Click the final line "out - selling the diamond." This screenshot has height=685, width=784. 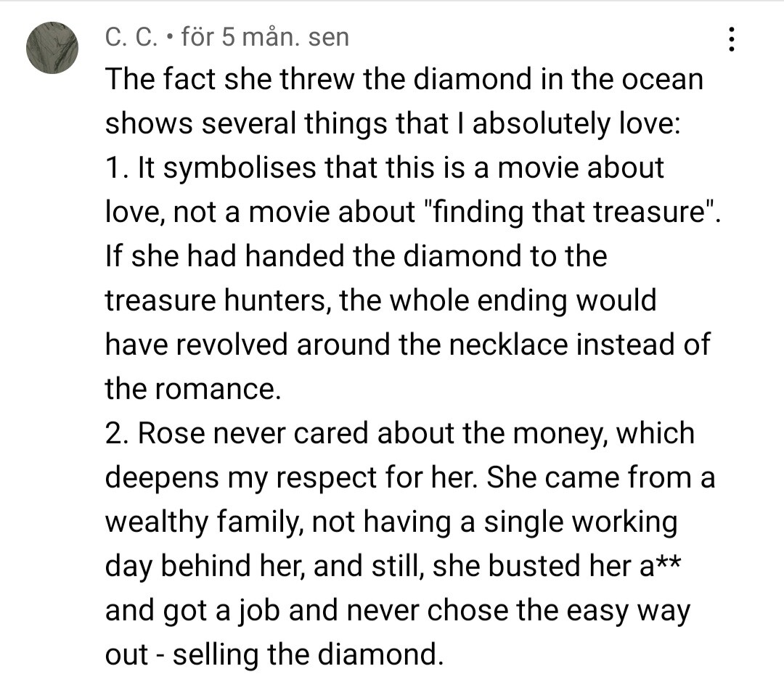[x=274, y=654]
